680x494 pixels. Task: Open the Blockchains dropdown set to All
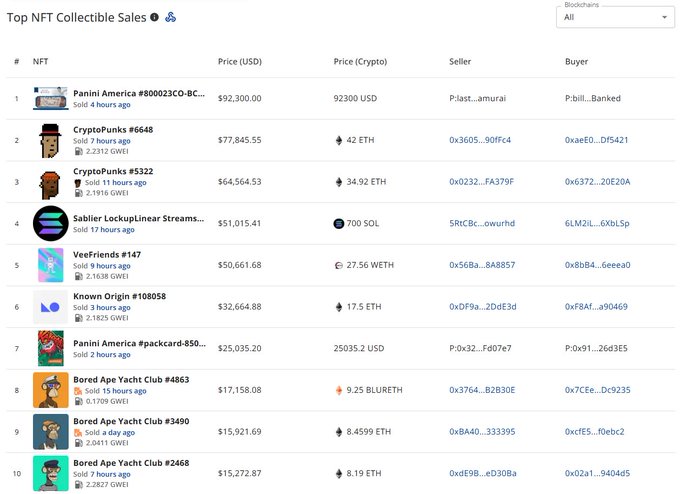click(x=615, y=17)
